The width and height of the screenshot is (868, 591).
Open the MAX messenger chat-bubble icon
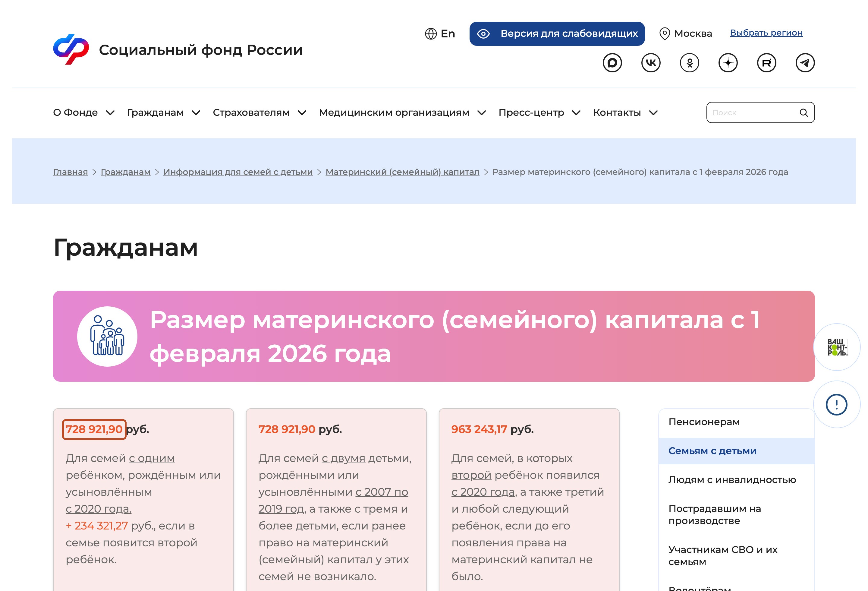click(x=612, y=63)
